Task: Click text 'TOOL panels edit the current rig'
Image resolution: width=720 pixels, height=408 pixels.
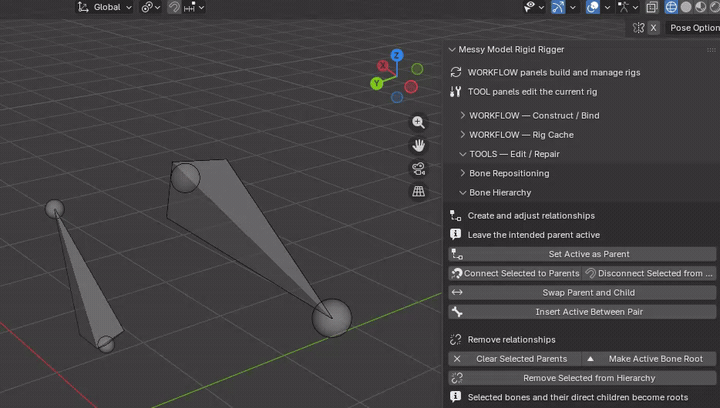Action: (532, 92)
